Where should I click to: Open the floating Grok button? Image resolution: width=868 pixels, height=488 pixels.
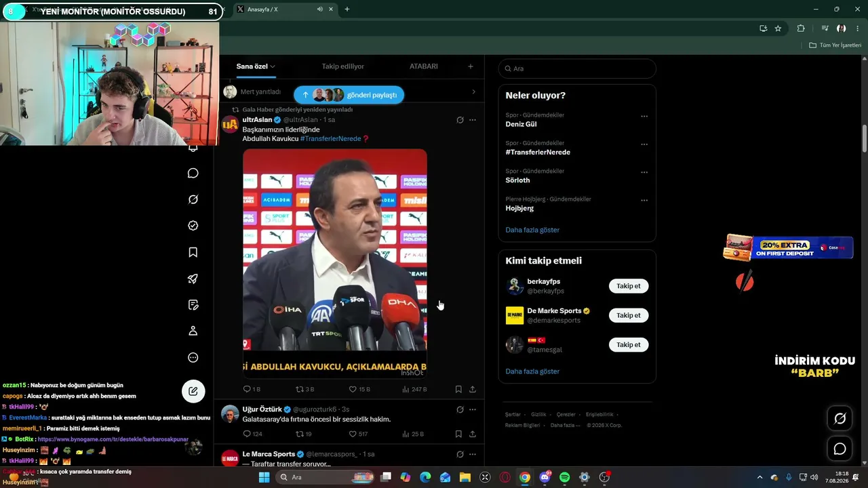coord(840,419)
